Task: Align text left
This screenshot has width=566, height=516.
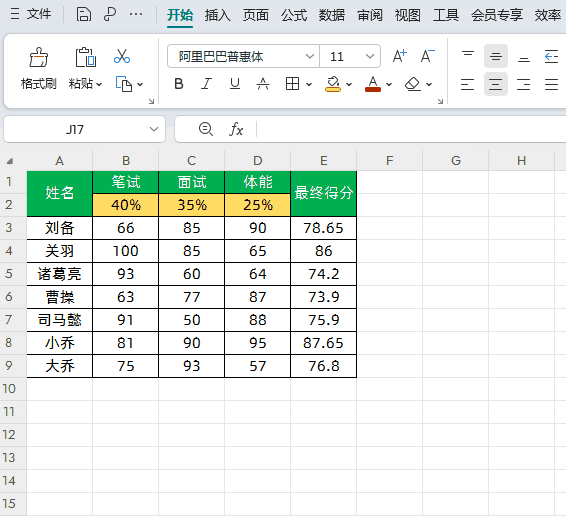Action: coord(468,84)
